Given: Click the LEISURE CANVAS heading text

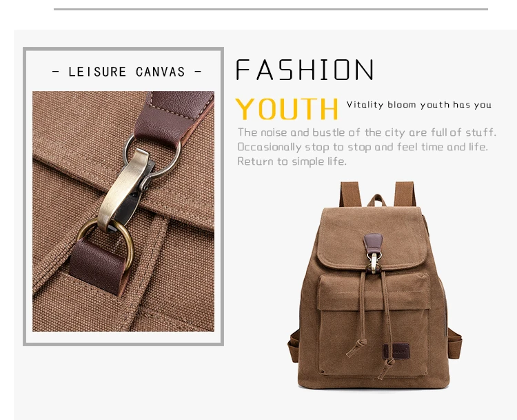Looking at the screenshot, I should (x=127, y=72).
